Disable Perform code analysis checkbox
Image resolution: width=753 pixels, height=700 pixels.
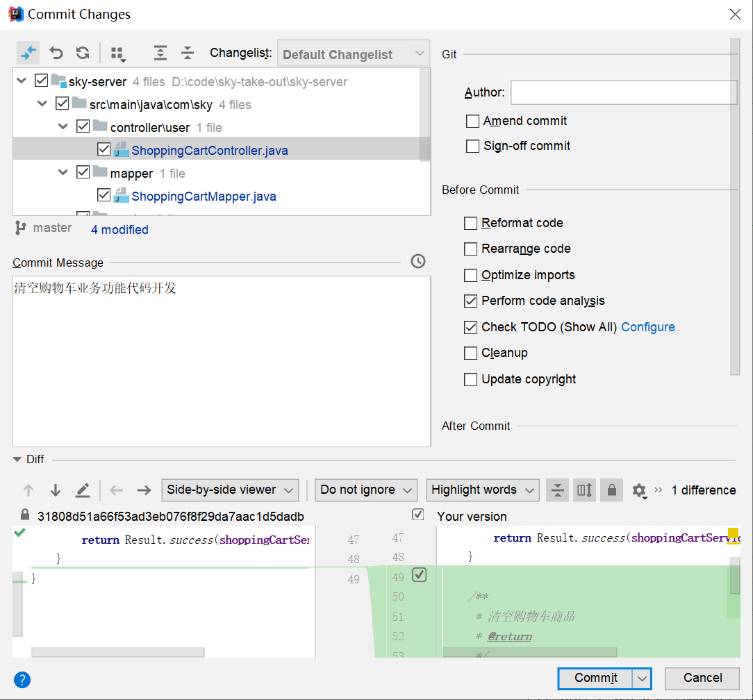click(471, 301)
